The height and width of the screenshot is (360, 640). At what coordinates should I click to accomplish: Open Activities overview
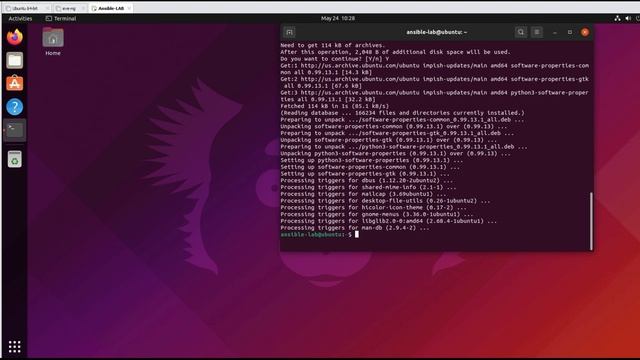[20, 18]
